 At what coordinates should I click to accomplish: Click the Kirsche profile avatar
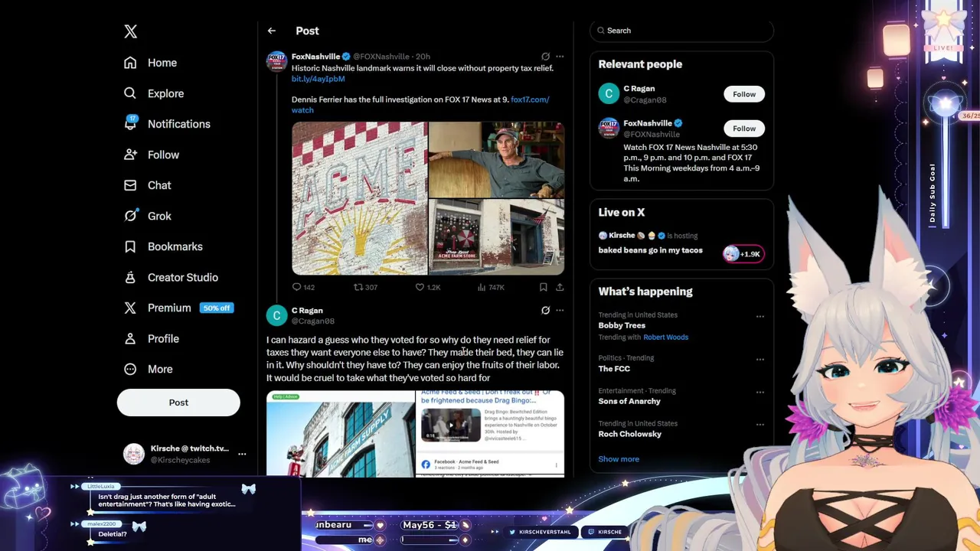tap(134, 454)
